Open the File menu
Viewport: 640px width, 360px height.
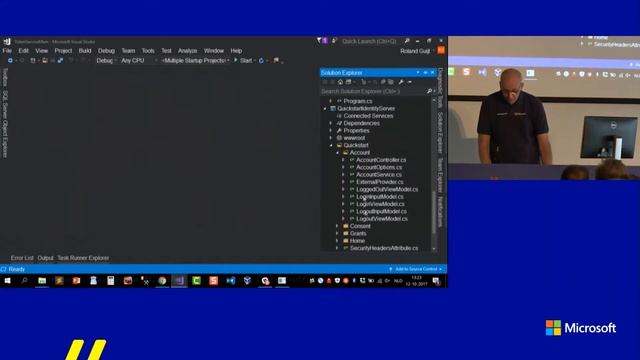tap(7, 51)
